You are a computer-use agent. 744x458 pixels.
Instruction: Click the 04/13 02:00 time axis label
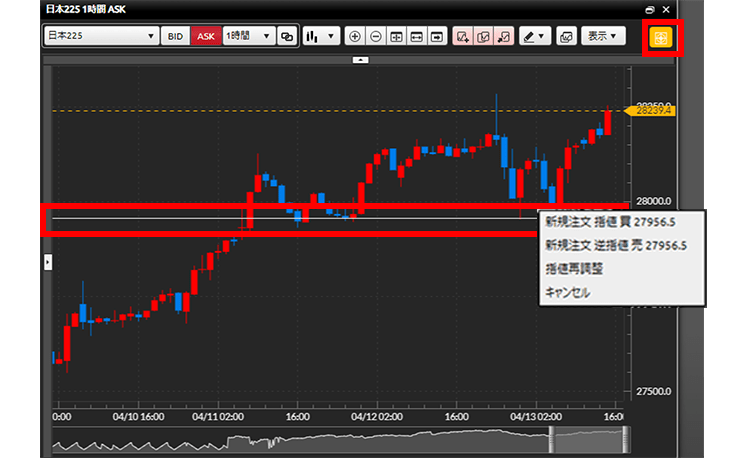pyautogui.click(x=536, y=417)
